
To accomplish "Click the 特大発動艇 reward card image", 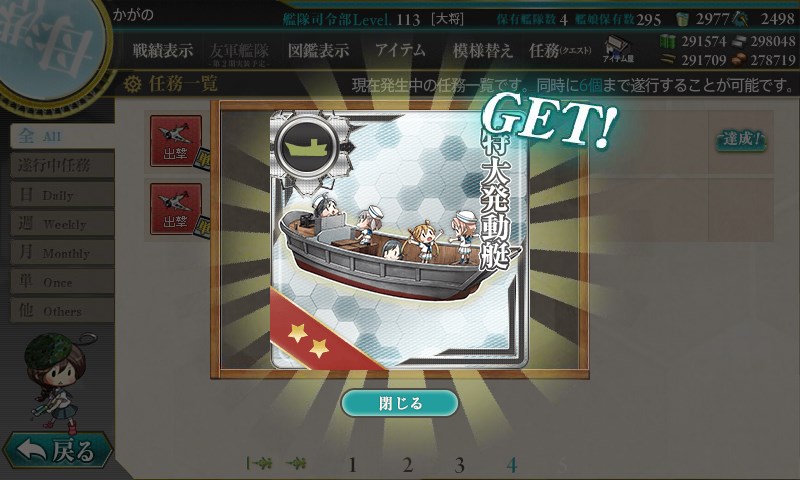I will pos(399,240).
